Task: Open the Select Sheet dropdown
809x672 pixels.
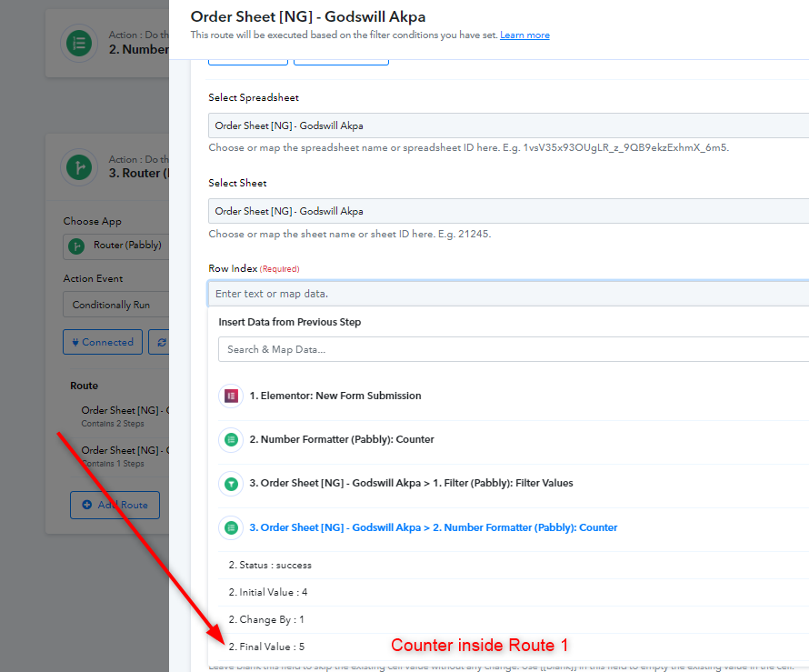Action: point(508,211)
